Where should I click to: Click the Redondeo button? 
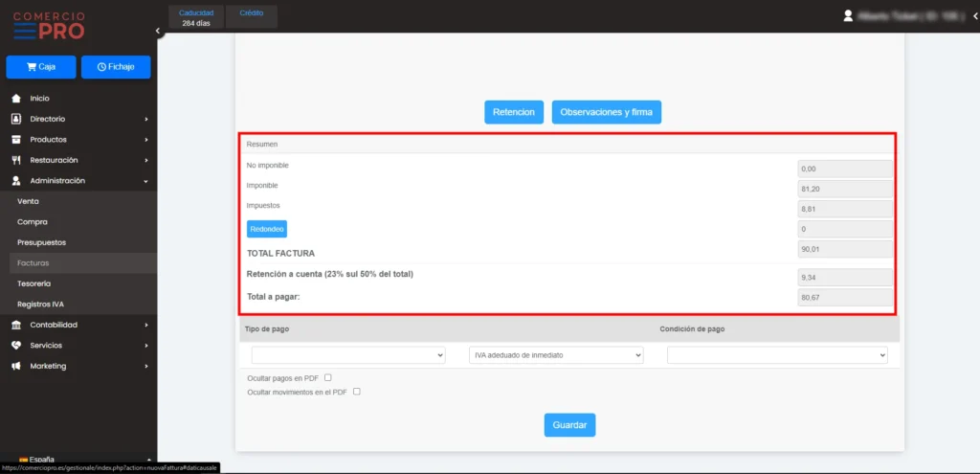point(267,230)
